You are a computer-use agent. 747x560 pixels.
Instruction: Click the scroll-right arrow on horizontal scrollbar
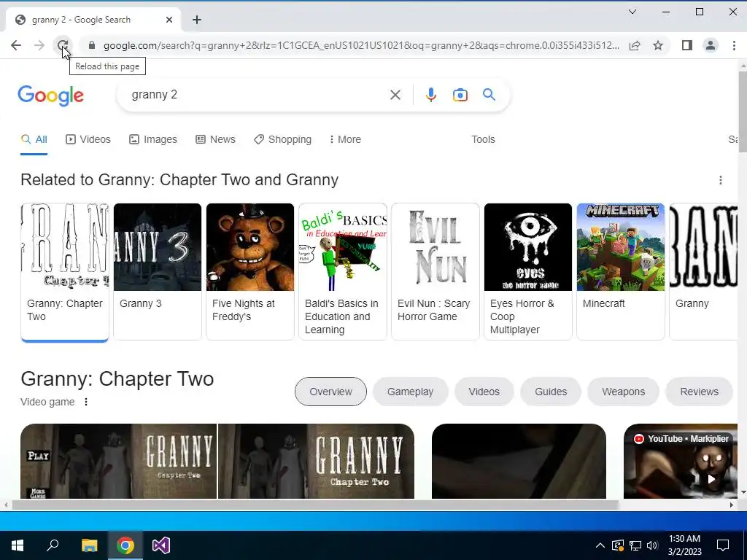[732, 505]
